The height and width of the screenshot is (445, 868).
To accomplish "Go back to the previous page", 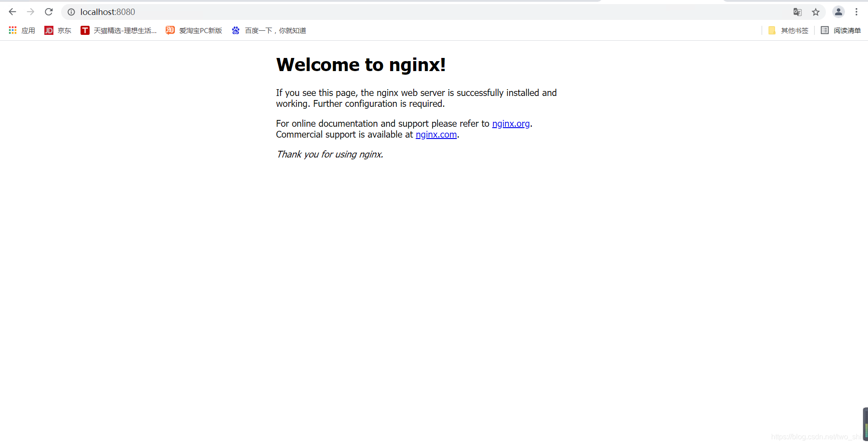I will [x=12, y=12].
